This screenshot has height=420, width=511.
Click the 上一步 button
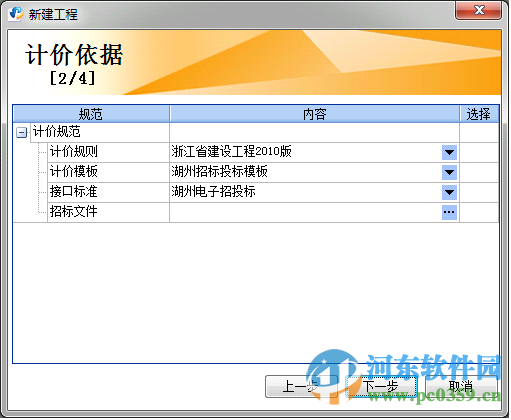[303, 387]
